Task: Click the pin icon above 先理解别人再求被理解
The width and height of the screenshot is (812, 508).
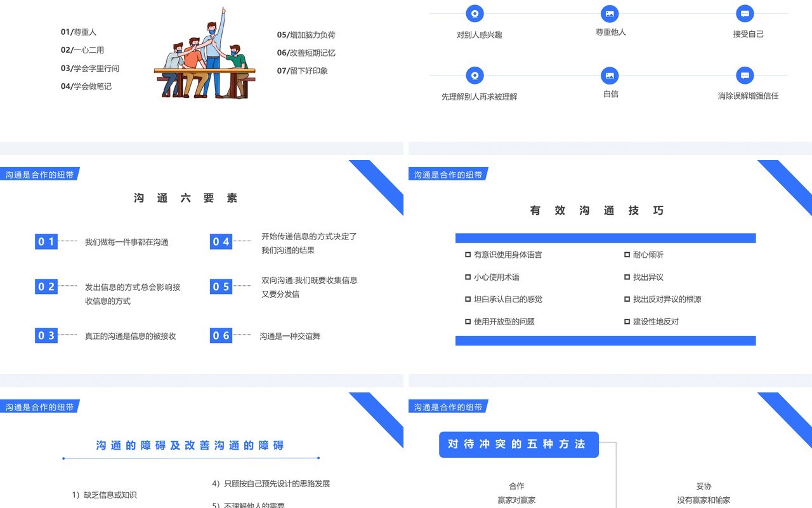Action: (x=475, y=76)
